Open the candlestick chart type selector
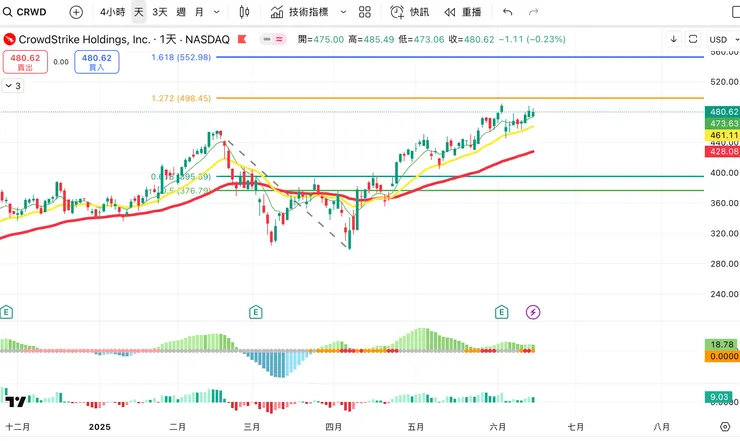The image size is (740, 441). point(245,12)
